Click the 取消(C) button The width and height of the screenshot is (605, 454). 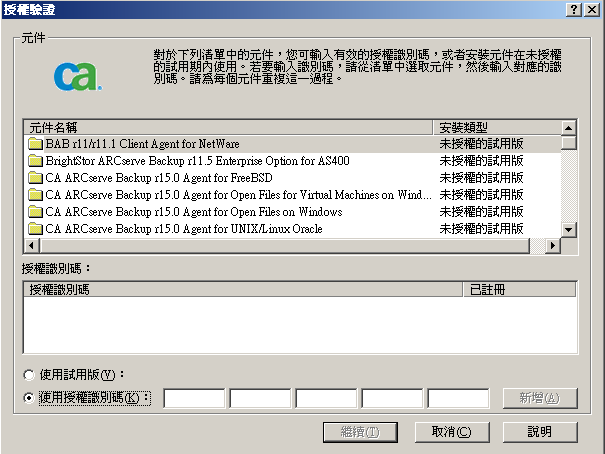452,432
